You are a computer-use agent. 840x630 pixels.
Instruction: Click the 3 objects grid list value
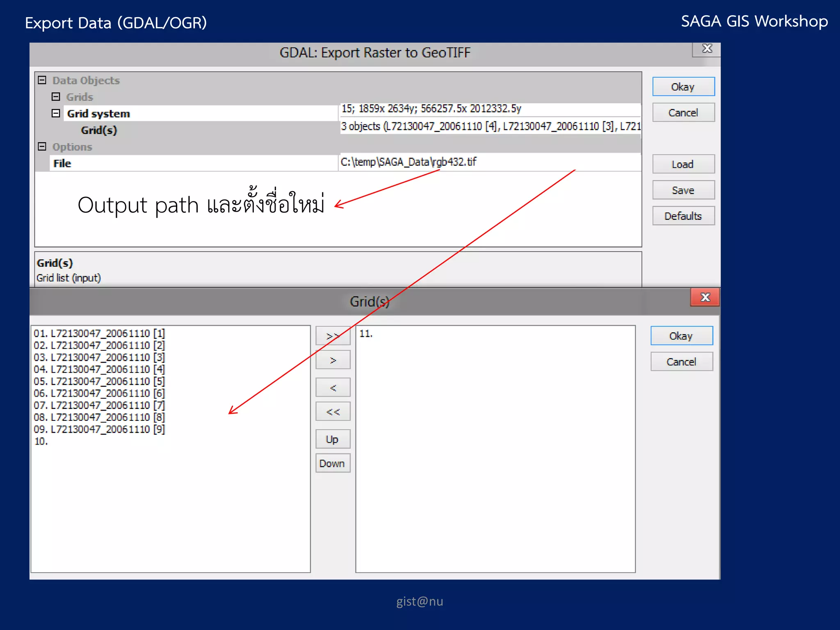pos(490,126)
